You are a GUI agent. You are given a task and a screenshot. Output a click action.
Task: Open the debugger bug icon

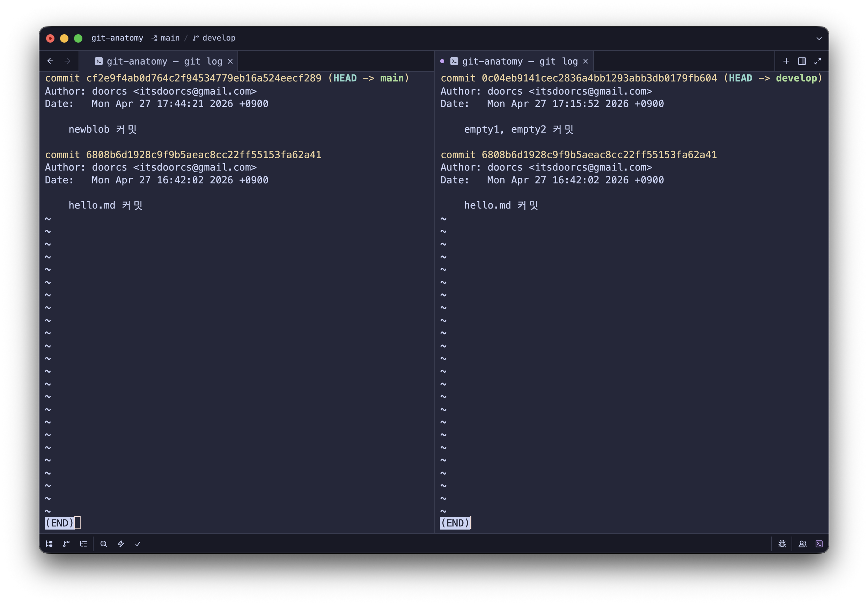coord(782,544)
